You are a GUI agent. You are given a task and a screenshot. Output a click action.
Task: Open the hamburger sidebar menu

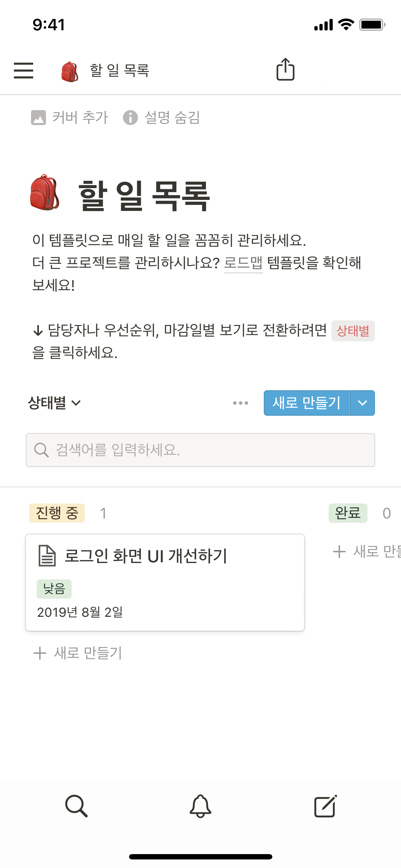click(24, 70)
